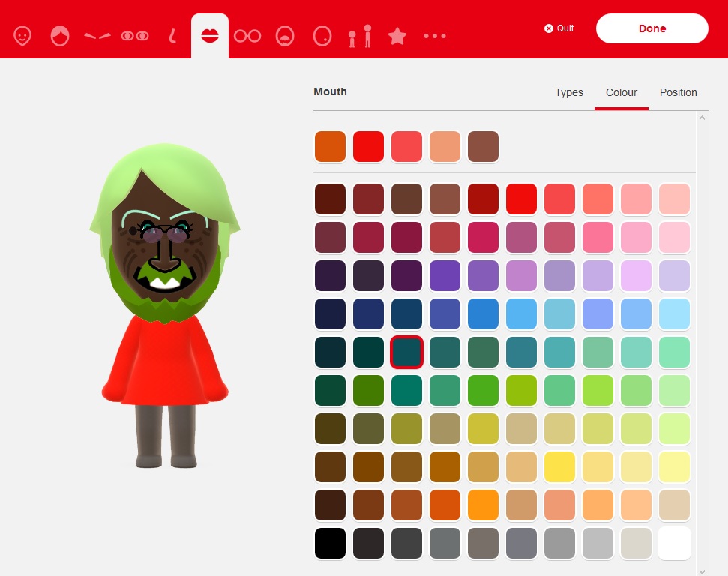This screenshot has width=728, height=576.
Task: Select the white colour swatch
Action: tap(674, 544)
